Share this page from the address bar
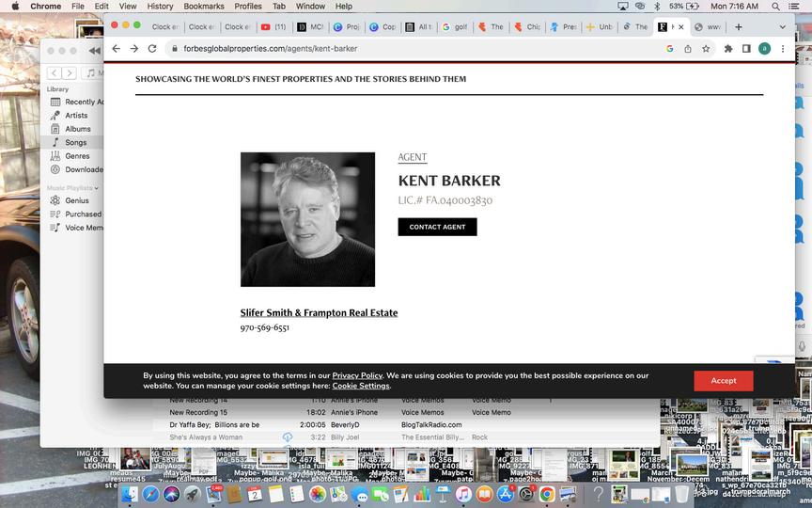 pyautogui.click(x=688, y=48)
